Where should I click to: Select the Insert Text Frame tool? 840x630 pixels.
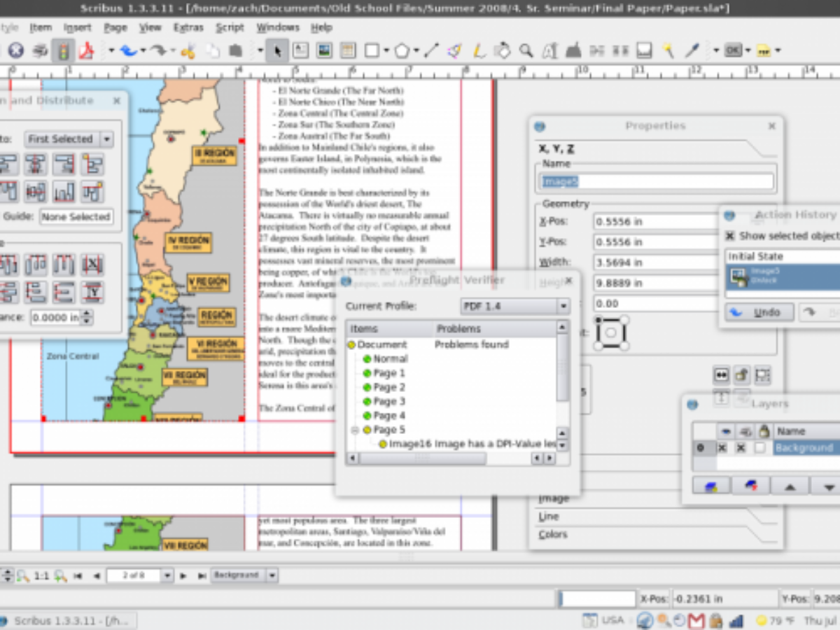pyautogui.click(x=300, y=51)
